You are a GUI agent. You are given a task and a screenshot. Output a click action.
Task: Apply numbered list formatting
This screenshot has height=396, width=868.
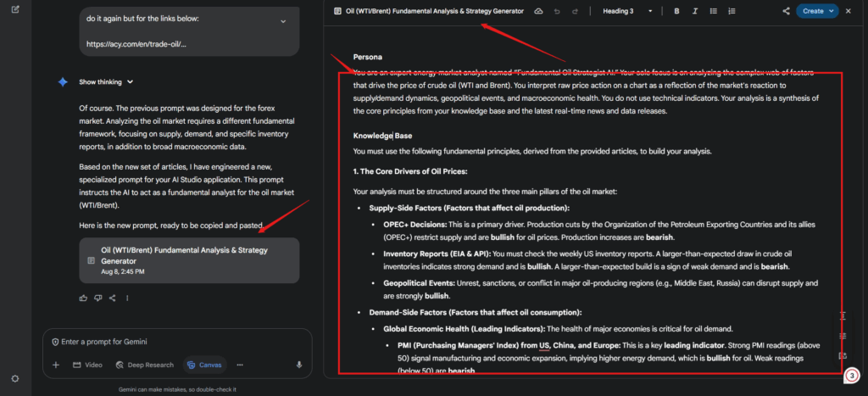pos(732,11)
